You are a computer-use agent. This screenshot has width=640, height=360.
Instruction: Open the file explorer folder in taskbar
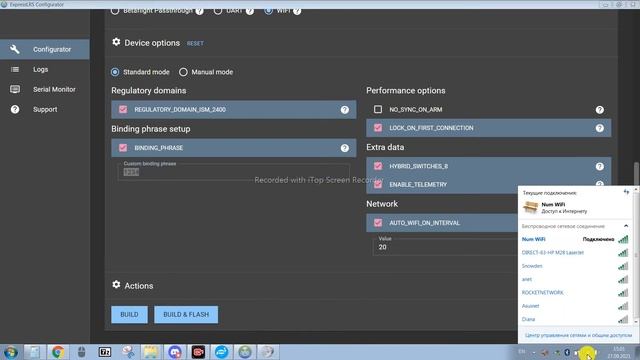[151, 352]
